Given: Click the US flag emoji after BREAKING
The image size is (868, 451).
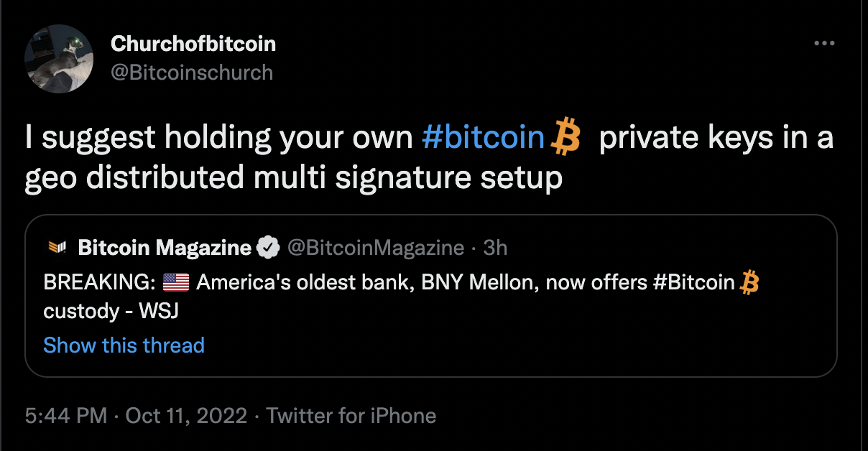Looking at the screenshot, I should point(176,282).
